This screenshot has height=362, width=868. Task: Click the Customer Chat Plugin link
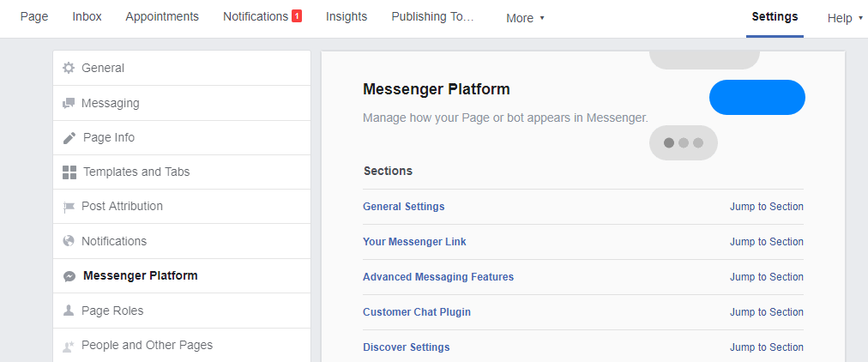(417, 312)
